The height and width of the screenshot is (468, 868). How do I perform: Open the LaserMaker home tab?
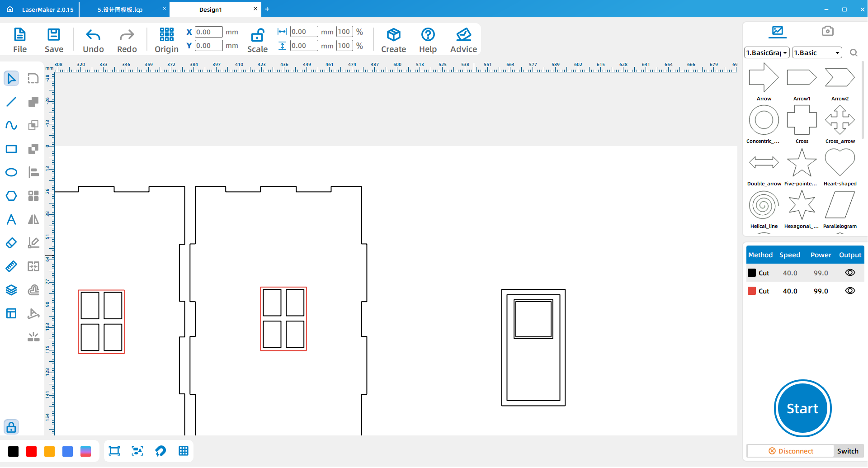point(40,9)
